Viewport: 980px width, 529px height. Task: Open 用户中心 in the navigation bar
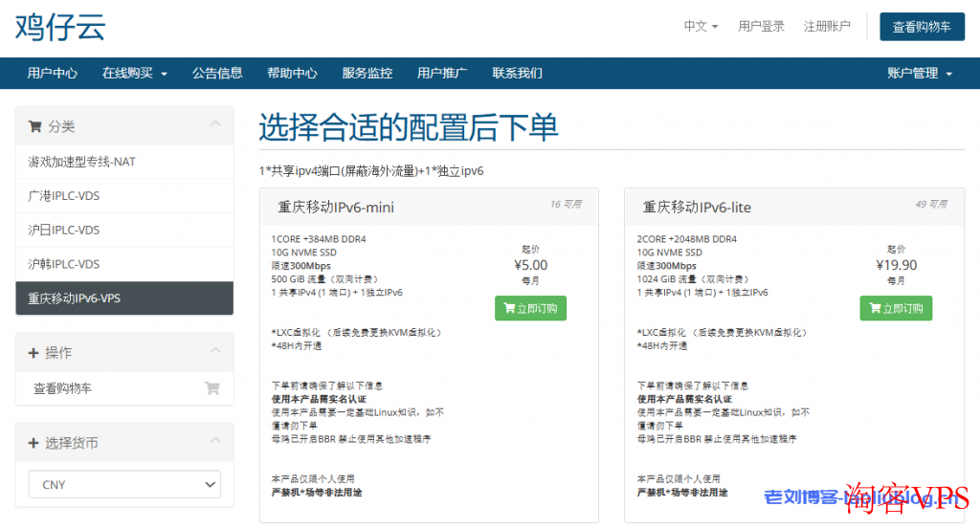53,73
